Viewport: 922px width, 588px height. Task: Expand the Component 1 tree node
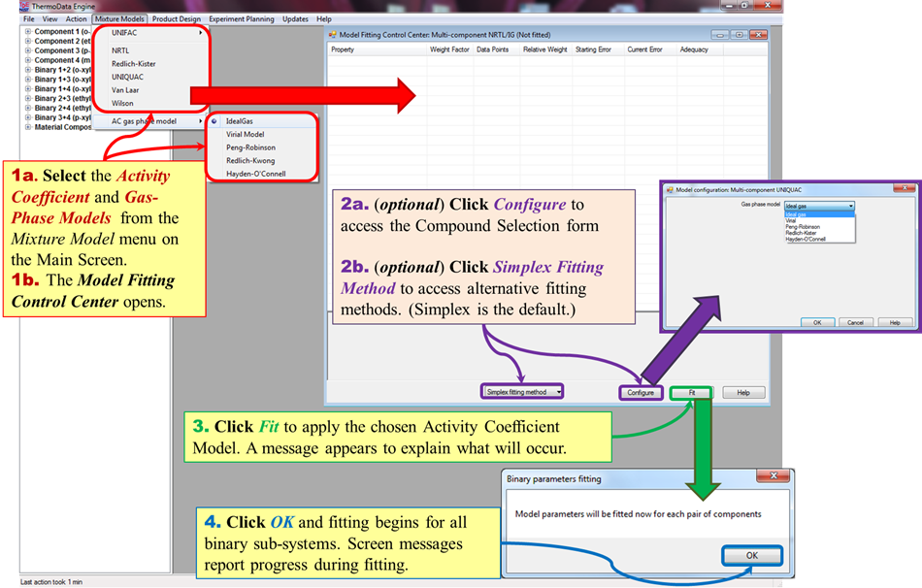coord(27,31)
